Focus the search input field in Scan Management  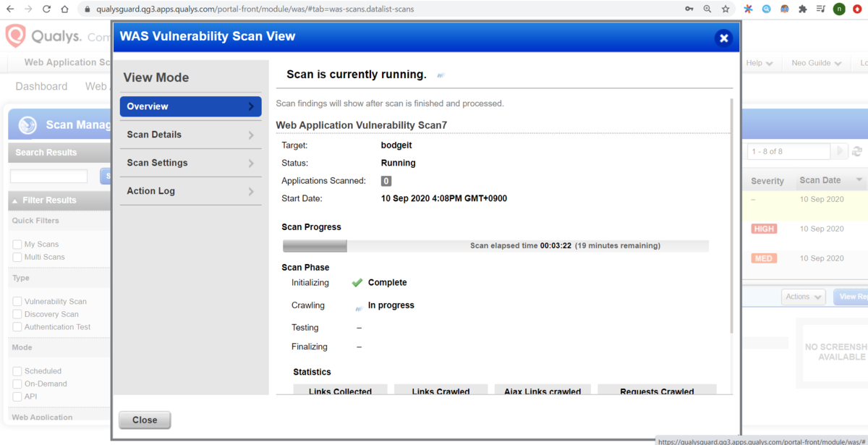[x=49, y=176]
